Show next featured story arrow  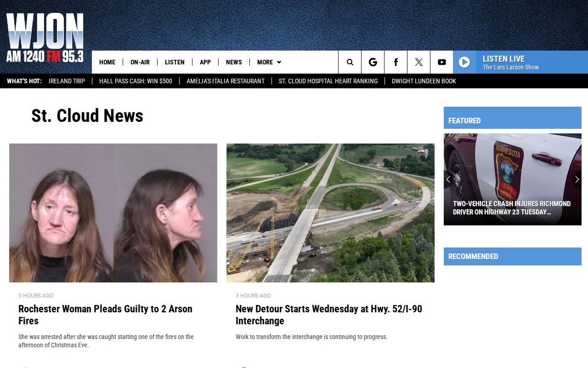click(x=577, y=179)
